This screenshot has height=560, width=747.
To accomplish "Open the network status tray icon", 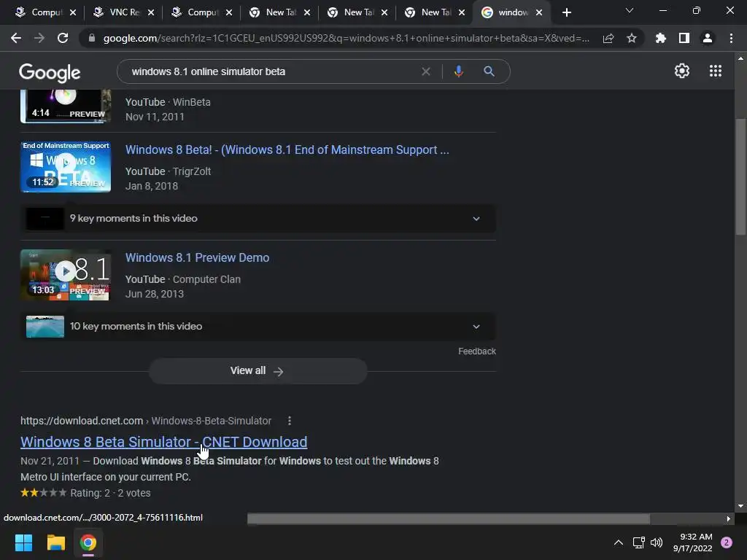I will (638, 542).
